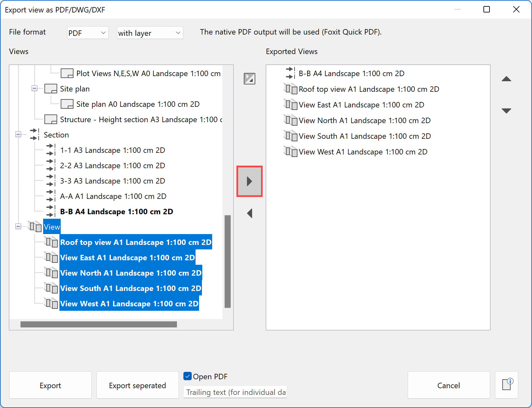Click the drawing icon next to Site plan A0

pyautogui.click(x=66, y=104)
